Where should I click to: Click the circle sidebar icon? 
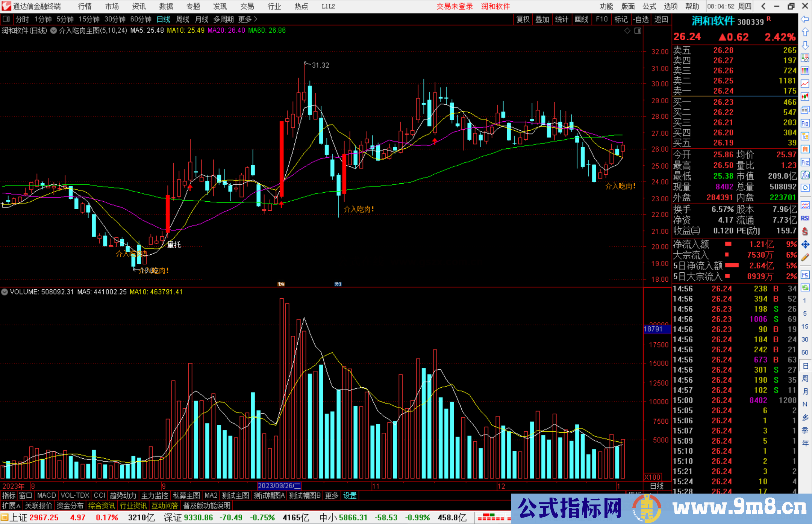805,188
